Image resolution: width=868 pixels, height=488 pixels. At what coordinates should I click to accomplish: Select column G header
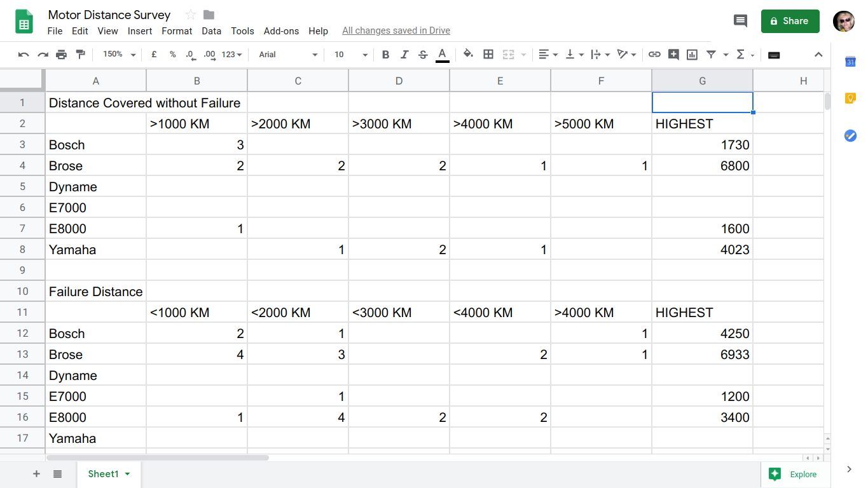[x=703, y=81]
